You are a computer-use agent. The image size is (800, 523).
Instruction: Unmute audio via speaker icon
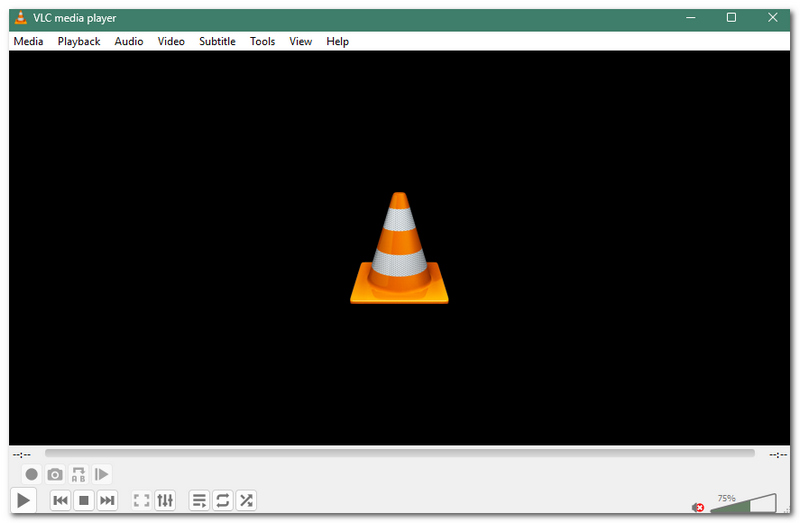[697, 507]
